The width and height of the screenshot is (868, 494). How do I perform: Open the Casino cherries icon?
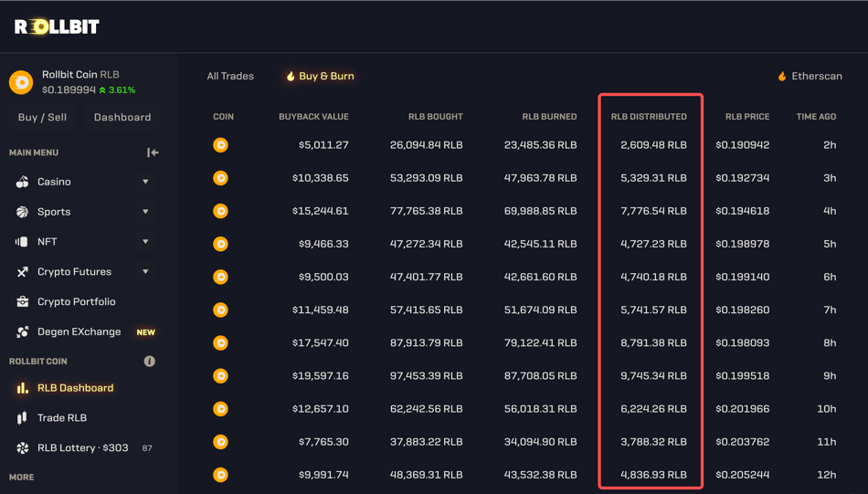(22, 182)
